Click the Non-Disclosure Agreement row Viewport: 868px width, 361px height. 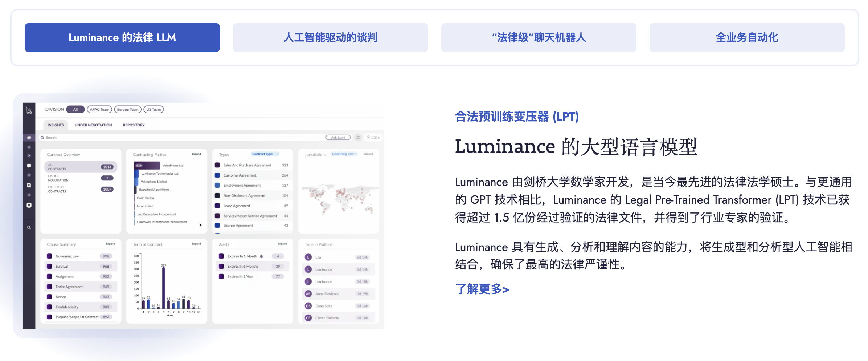(x=252, y=195)
